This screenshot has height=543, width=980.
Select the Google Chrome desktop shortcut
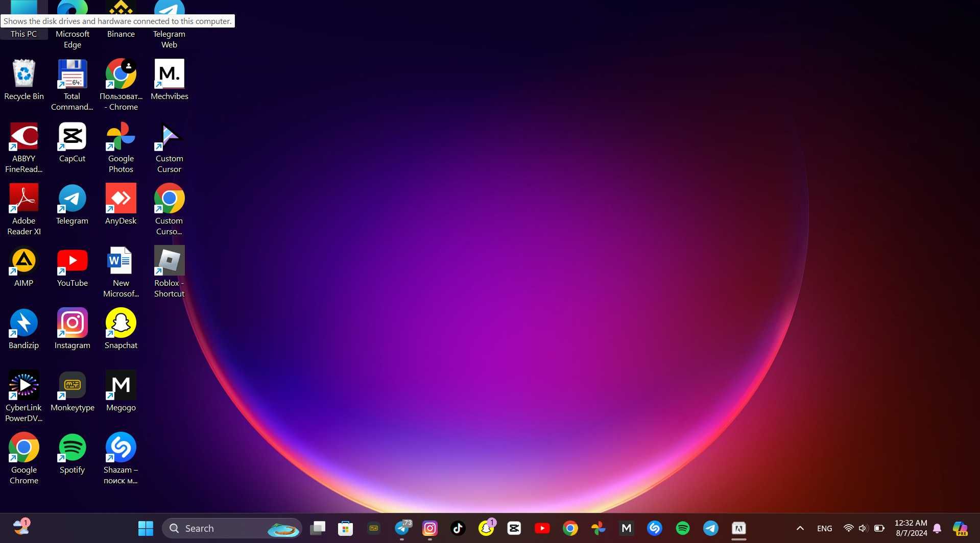(x=24, y=458)
